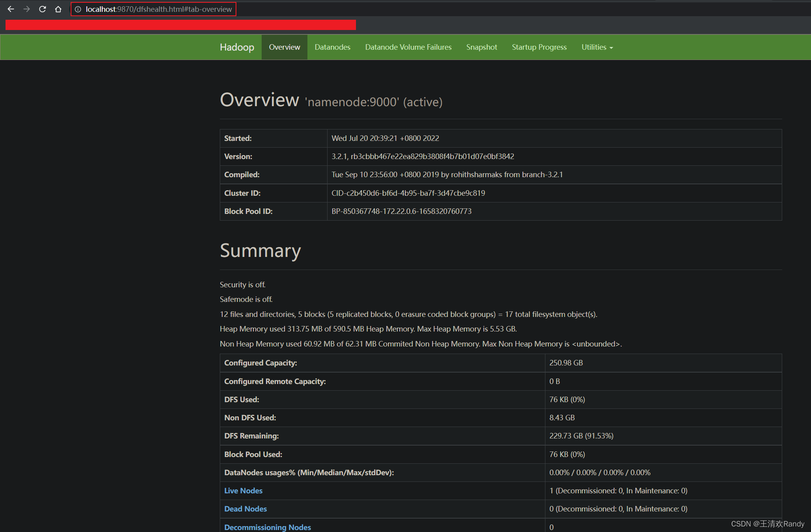Select the Live Nodes count value
Viewport: 811px width, 532px height.
pyautogui.click(x=618, y=491)
